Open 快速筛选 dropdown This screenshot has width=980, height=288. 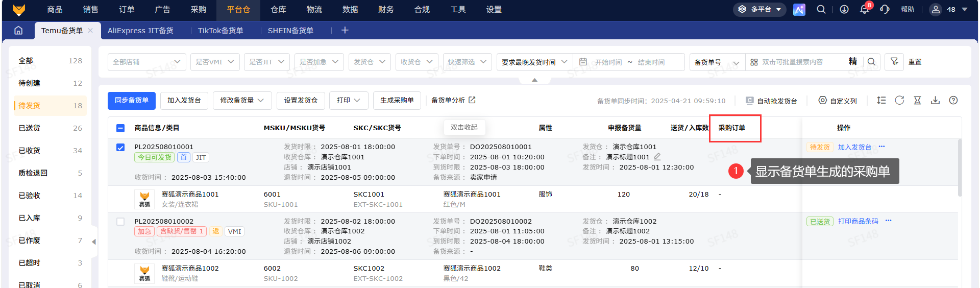click(467, 62)
